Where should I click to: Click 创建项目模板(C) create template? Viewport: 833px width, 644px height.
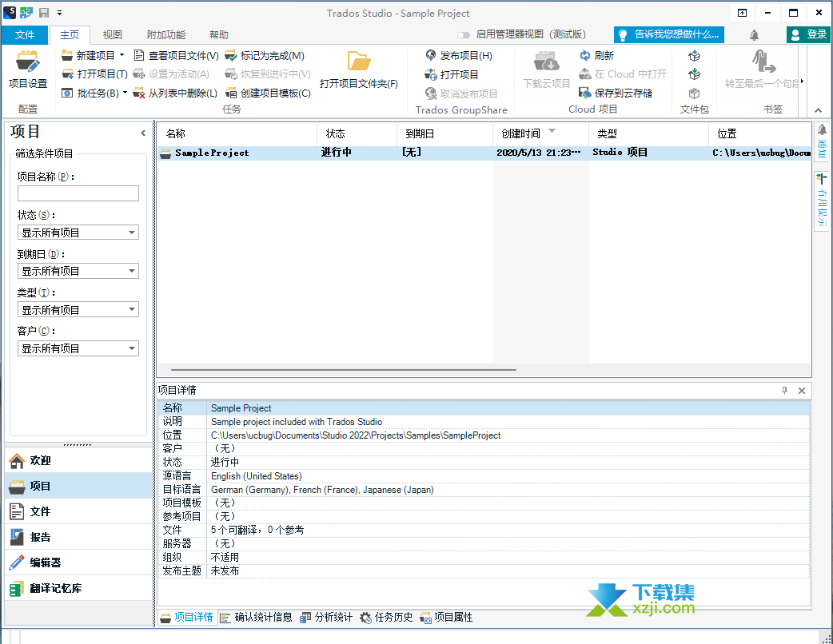[x=268, y=93]
